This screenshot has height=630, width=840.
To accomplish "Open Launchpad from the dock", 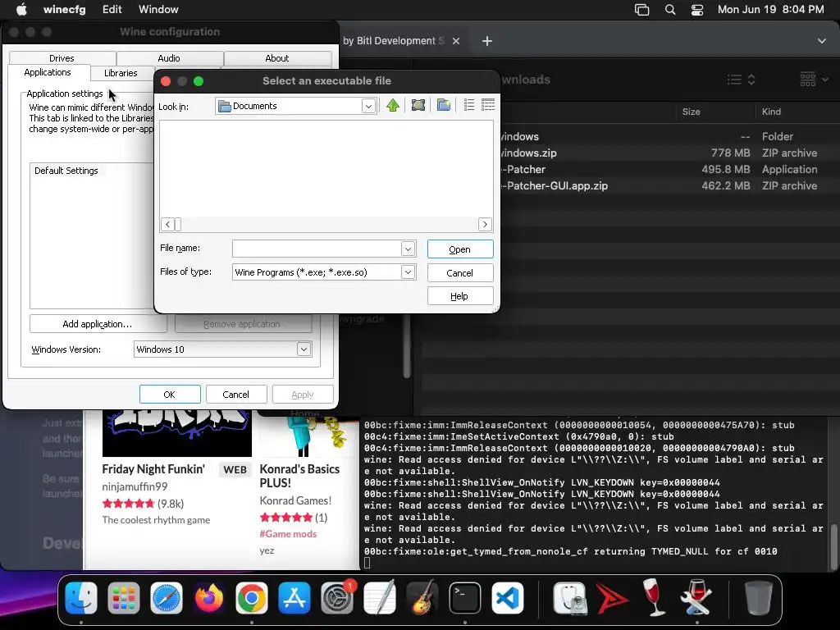I will click(124, 598).
